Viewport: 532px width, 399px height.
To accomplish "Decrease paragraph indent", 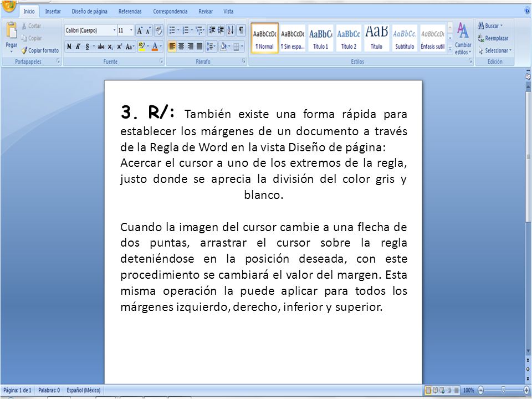I will click(212, 30).
